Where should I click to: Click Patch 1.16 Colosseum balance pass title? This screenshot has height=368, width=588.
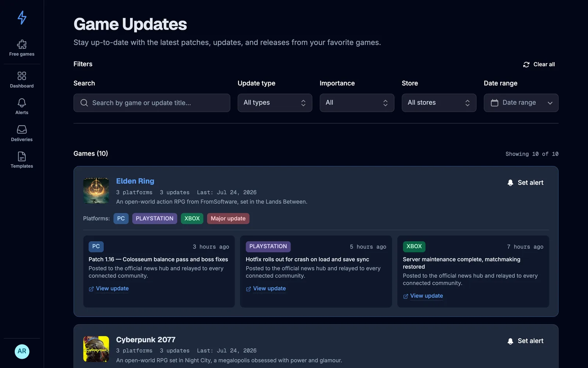158,259
